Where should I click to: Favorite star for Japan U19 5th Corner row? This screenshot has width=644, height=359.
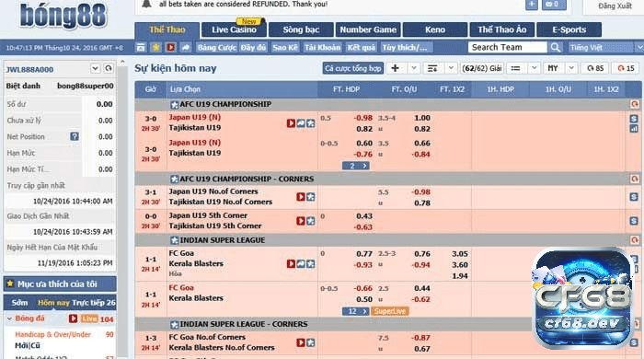(x=311, y=221)
